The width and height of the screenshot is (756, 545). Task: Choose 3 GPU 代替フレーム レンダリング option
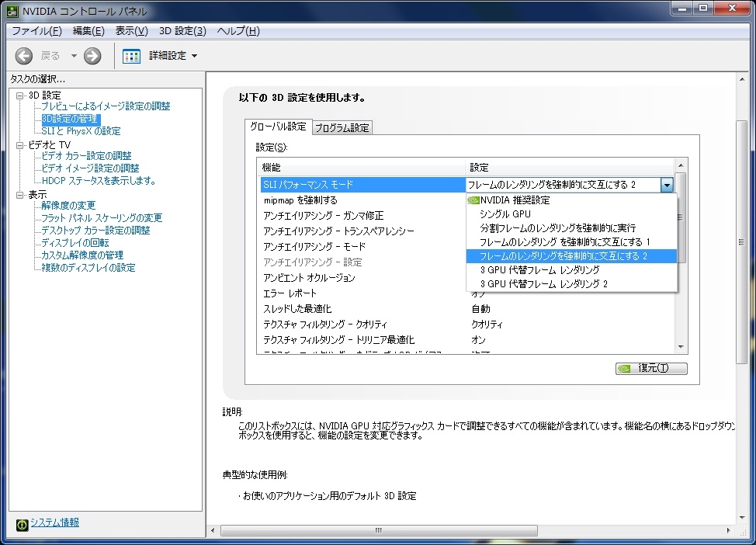tap(571, 270)
